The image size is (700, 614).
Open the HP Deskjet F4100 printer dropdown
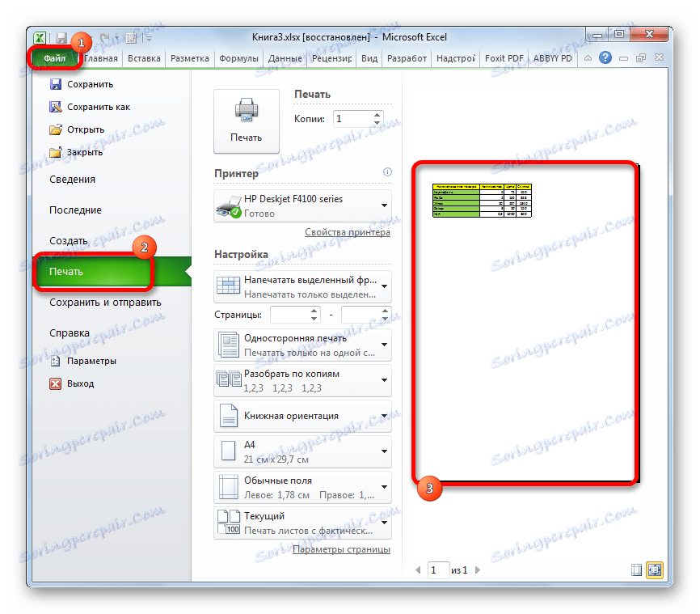coord(383,204)
